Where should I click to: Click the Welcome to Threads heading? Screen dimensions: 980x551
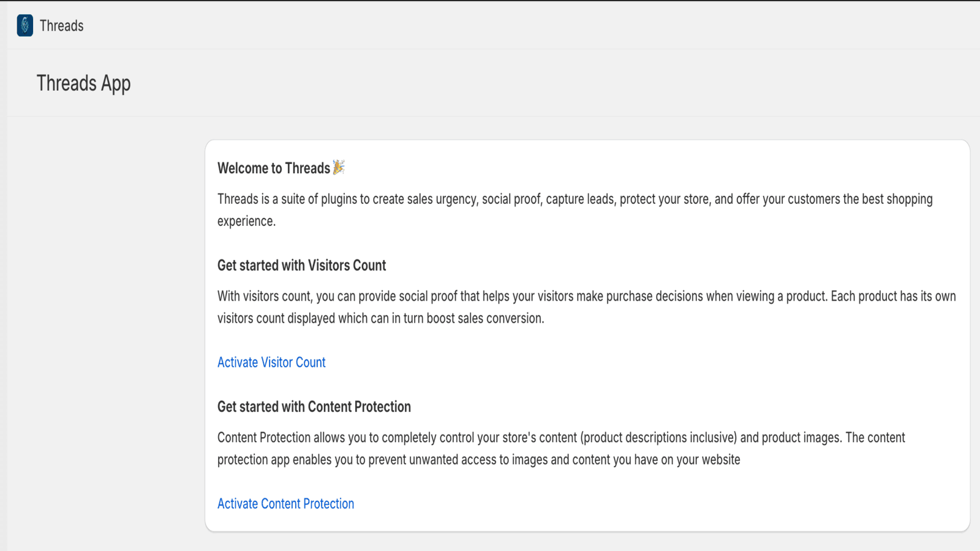(x=273, y=168)
